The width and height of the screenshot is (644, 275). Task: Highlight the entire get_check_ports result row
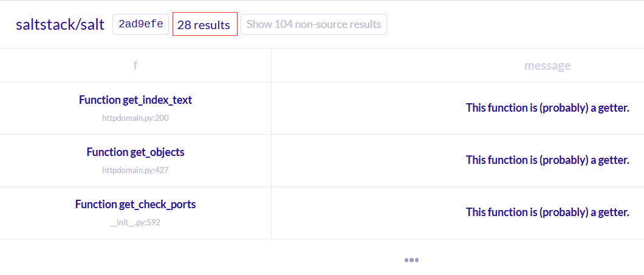[322, 212]
